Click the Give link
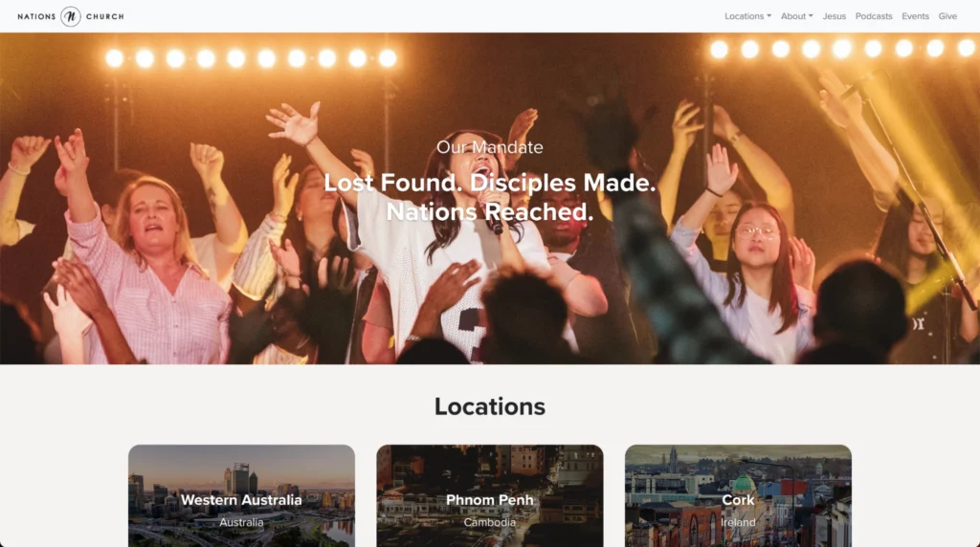980x547 pixels. (947, 16)
